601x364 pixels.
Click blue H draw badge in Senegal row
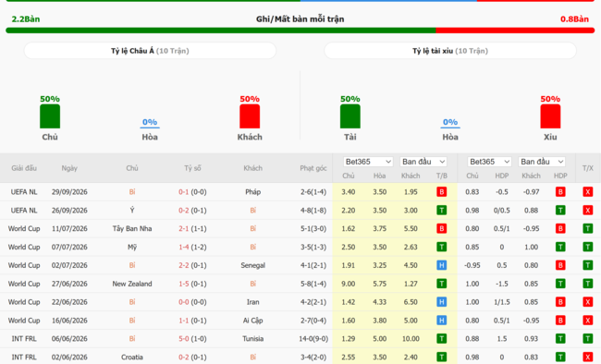(442, 265)
